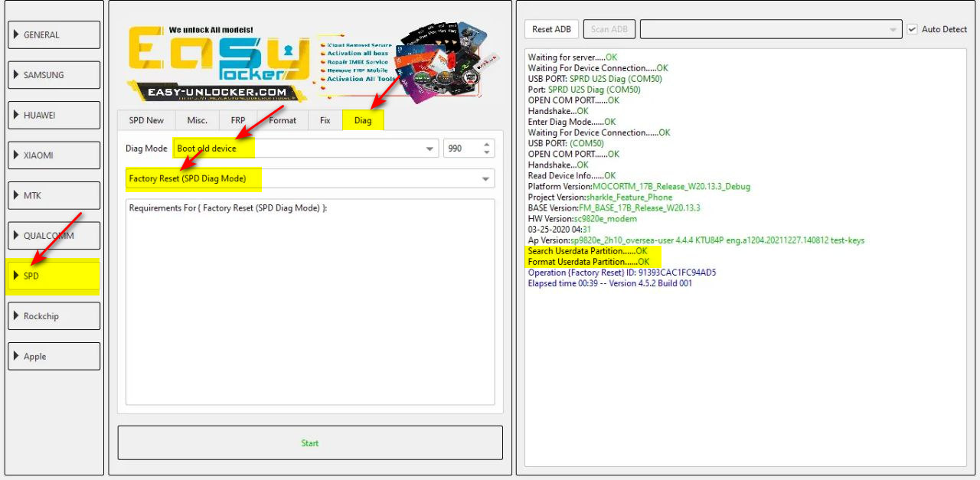The height and width of the screenshot is (480, 980).
Task: Select log line 'USB PORT: (COM50)'
Action: coord(566,143)
